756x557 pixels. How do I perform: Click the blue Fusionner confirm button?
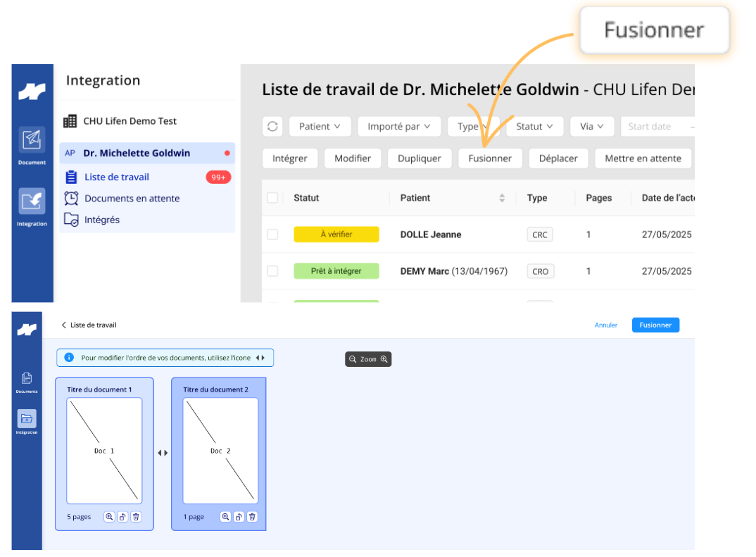(x=655, y=325)
